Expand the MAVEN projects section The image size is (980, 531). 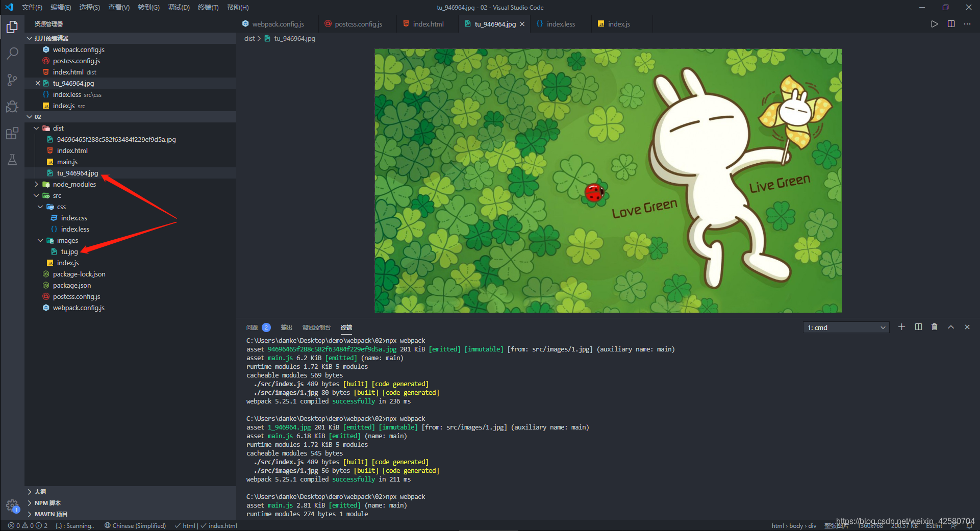tap(130, 514)
